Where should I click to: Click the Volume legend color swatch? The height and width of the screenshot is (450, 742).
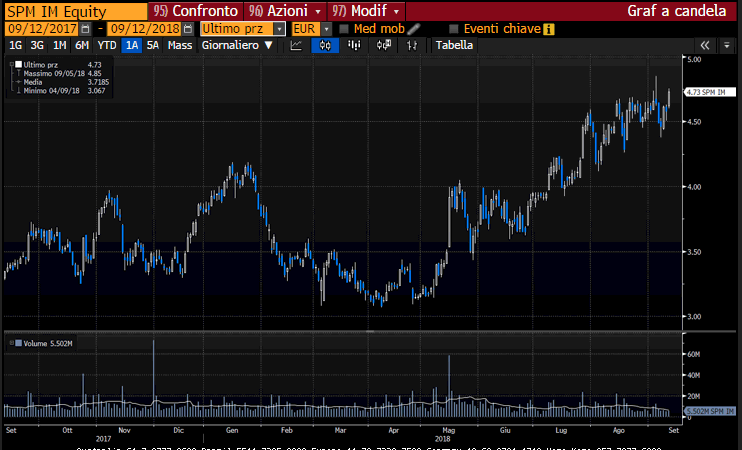tap(15, 343)
